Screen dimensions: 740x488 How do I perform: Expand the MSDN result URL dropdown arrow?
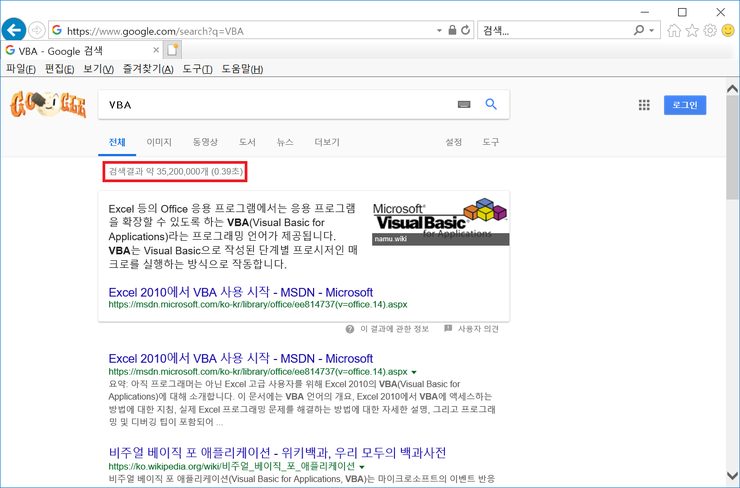[414, 372]
